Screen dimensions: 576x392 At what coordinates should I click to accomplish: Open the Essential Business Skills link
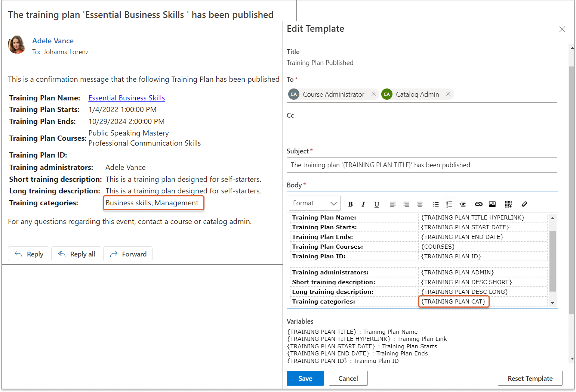click(x=126, y=98)
